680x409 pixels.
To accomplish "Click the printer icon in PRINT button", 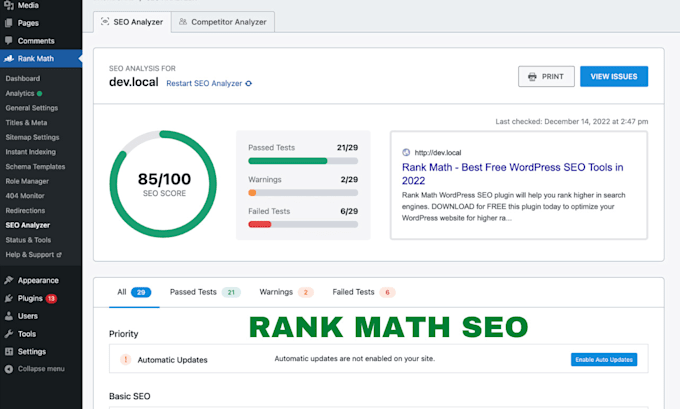I will click(532, 77).
